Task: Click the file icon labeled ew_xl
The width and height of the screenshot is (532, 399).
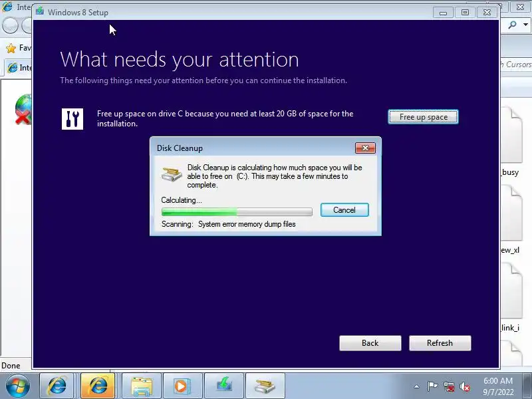Action: (x=511, y=213)
